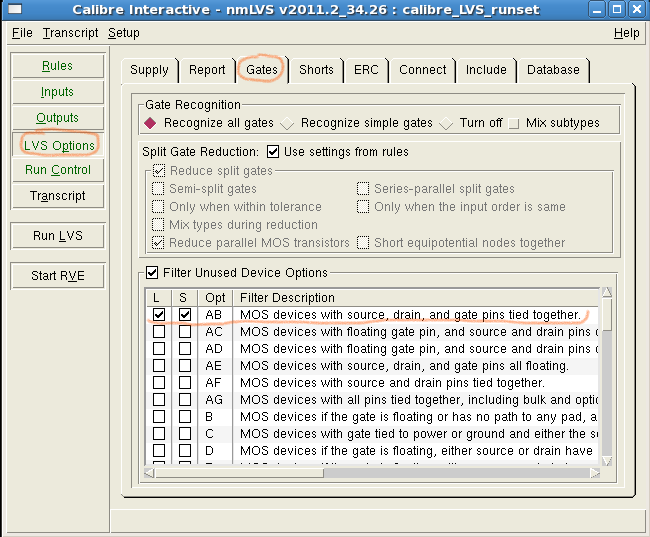Toggle Filter Unused Device Options checkbox
This screenshot has height=537, width=650.
pos(152,273)
